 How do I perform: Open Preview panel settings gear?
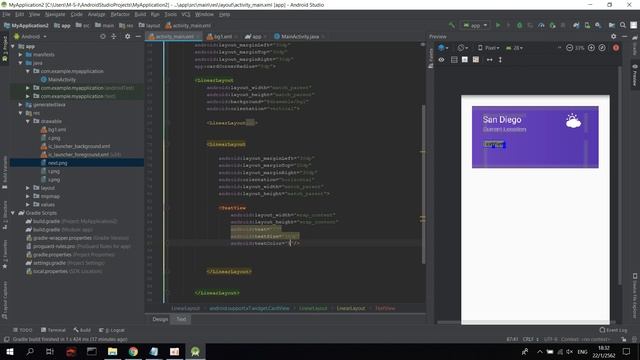[613, 36]
